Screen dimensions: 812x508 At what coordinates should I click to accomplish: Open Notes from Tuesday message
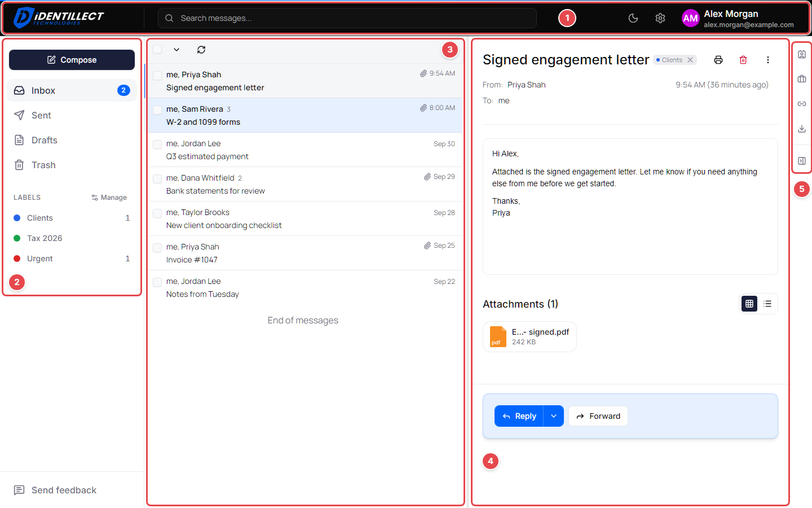[304, 287]
